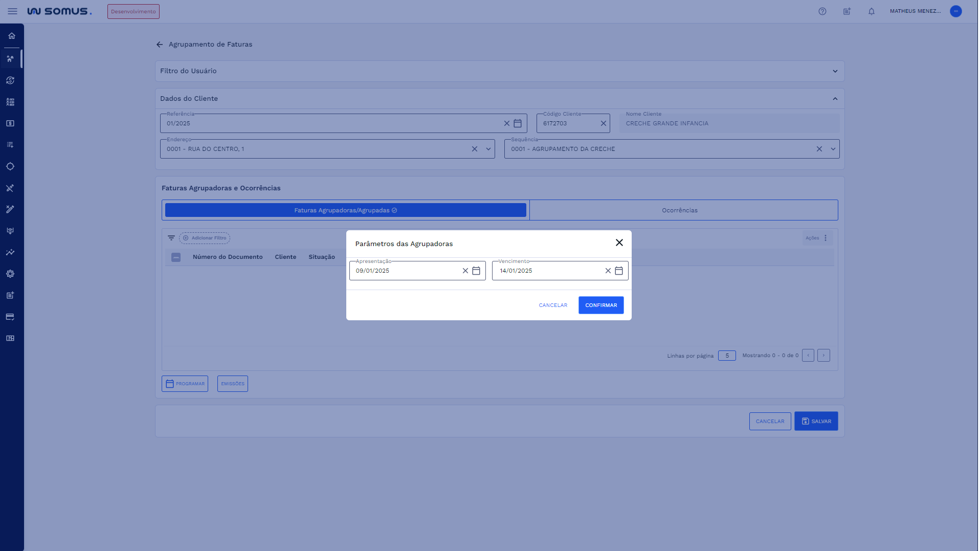
Task: Toggle the select-all checkbox in table header
Action: coord(176,257)
